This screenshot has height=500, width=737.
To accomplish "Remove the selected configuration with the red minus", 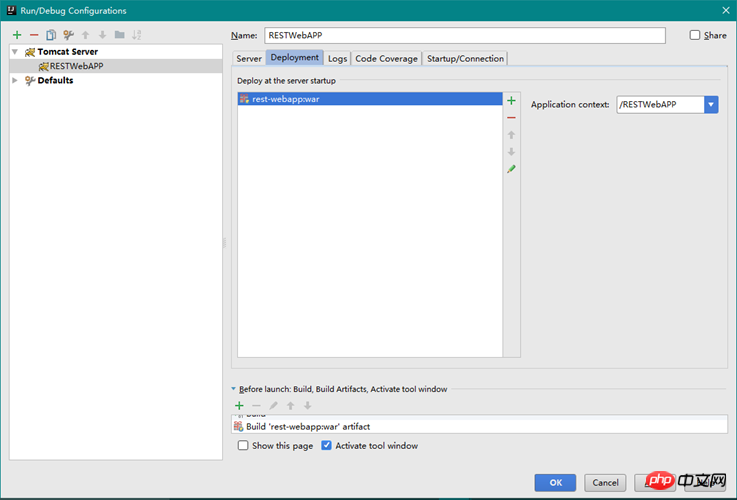I will [x=34, y=35].
